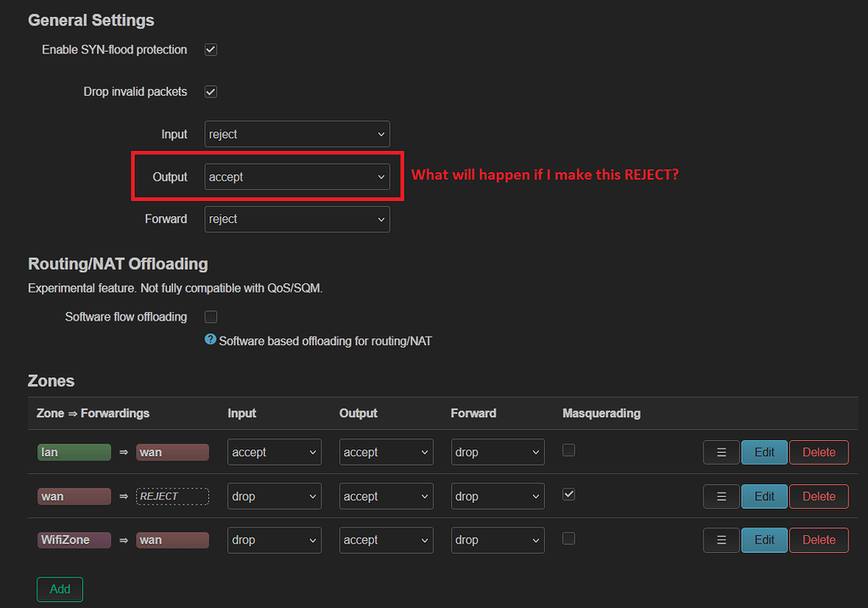
Task: Open the general Input policy dropdown
Action: [297, 134]
